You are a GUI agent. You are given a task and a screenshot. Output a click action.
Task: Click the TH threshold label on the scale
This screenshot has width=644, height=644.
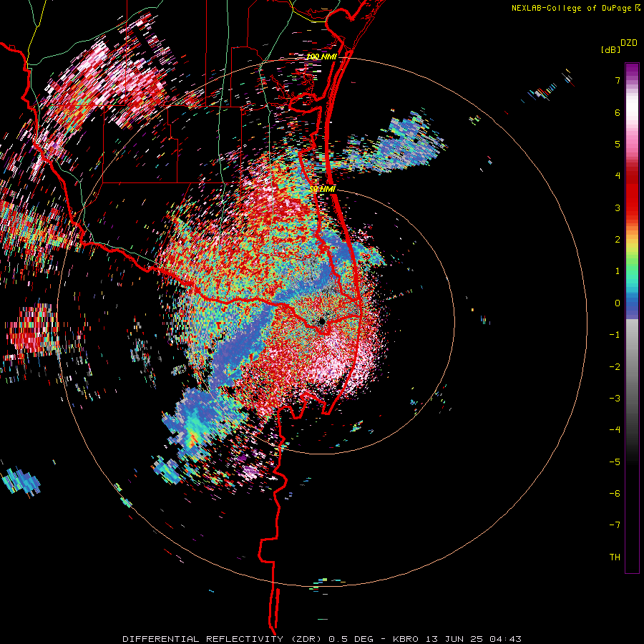coord(615,557)
